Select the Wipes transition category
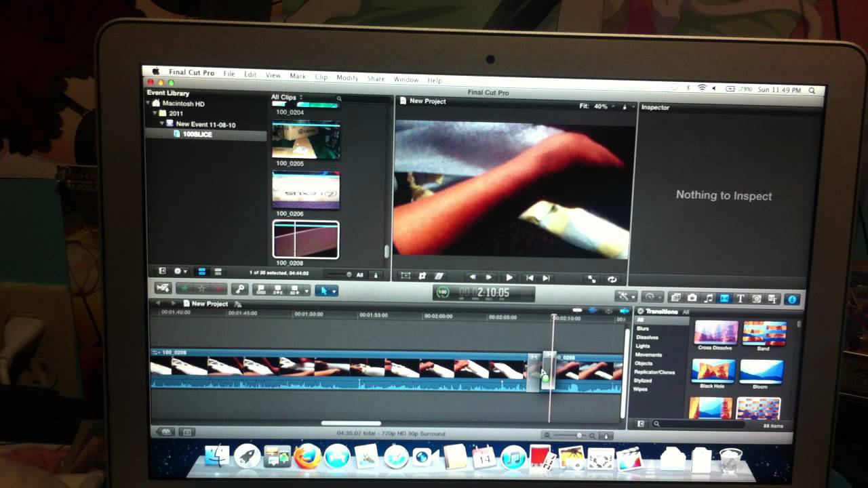The height and width of the screenshot is (488, 868). click(640, 390)
